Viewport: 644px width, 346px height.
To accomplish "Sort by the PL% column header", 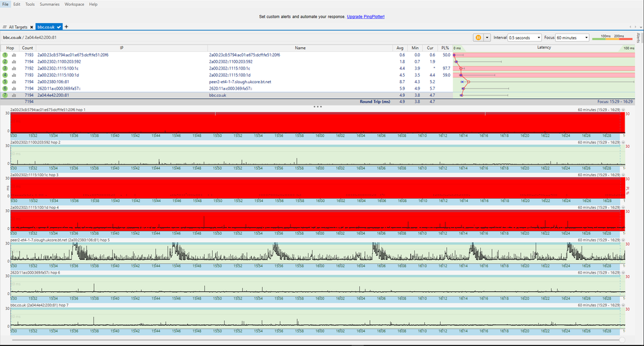I will coord(445,48).
